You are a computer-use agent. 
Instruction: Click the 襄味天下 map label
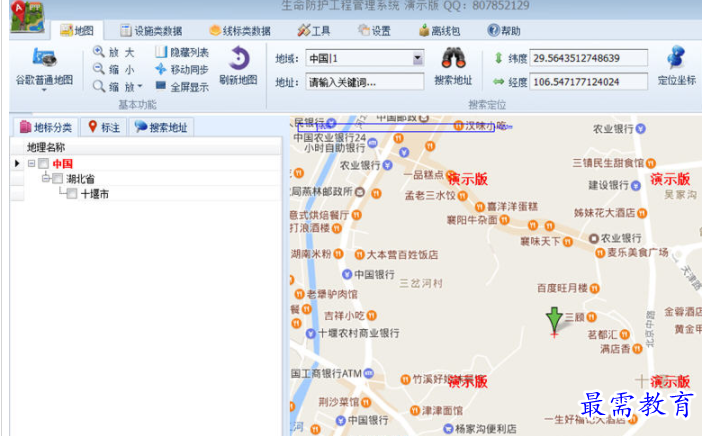pos(540,242)
